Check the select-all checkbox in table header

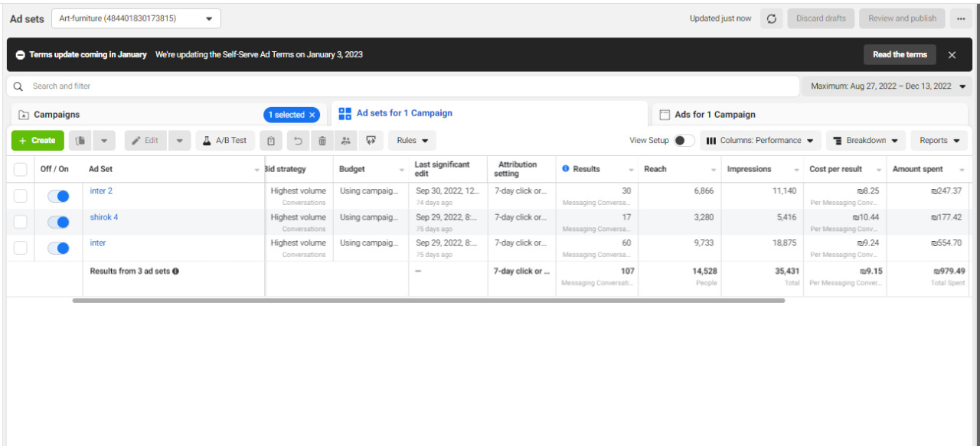click(x=21, y=170)
